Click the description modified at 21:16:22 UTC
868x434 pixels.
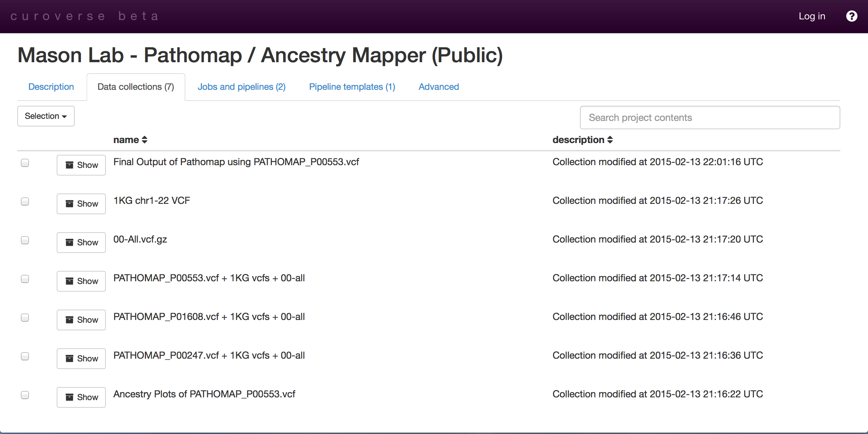(658, 394)
